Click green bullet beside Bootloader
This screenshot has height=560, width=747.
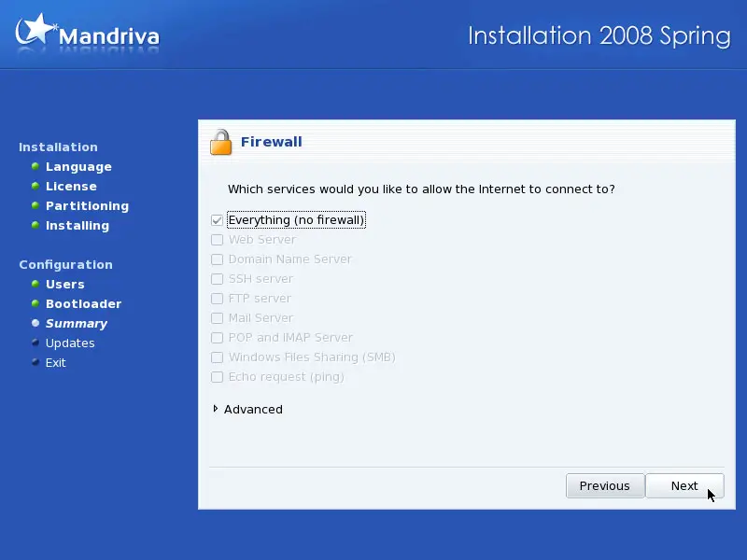coord(35,303)
